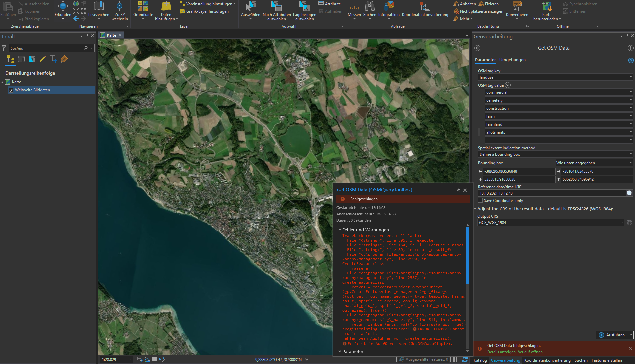Collapse the Fehler und Warnungen section
Screen dimensions: 635x364
click(340, 230)
